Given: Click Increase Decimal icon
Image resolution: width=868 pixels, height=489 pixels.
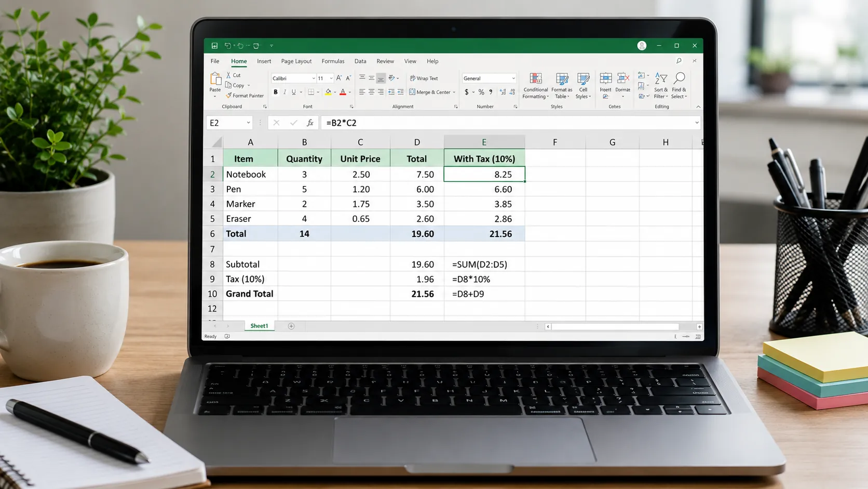Looking at the screenshot, I should (x=503, y=92).
